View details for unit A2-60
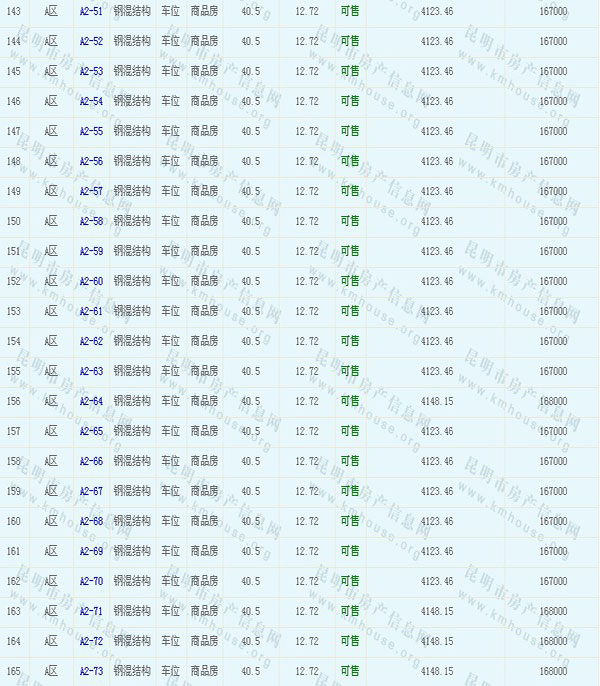600x686 pixels. point(91,281)
